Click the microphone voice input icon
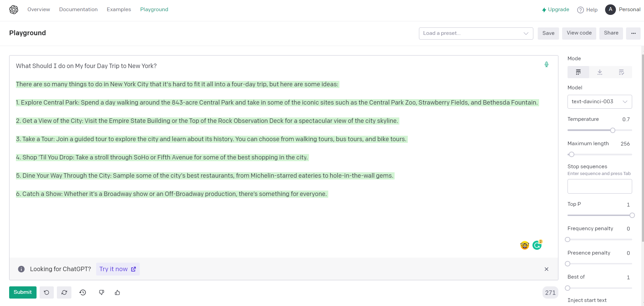The height and width of the screenshot is (306, 644). click(546, 64)
